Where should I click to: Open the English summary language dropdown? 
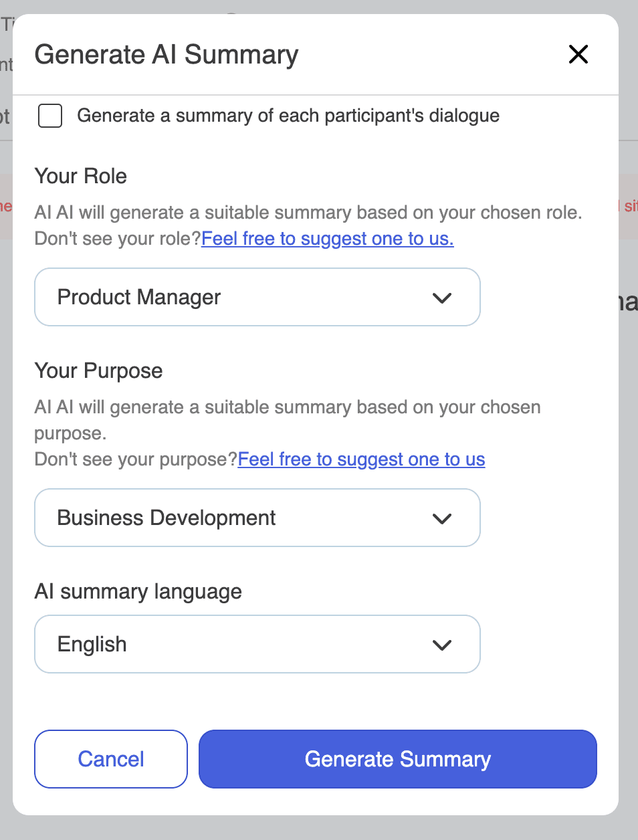click(257, 644)
